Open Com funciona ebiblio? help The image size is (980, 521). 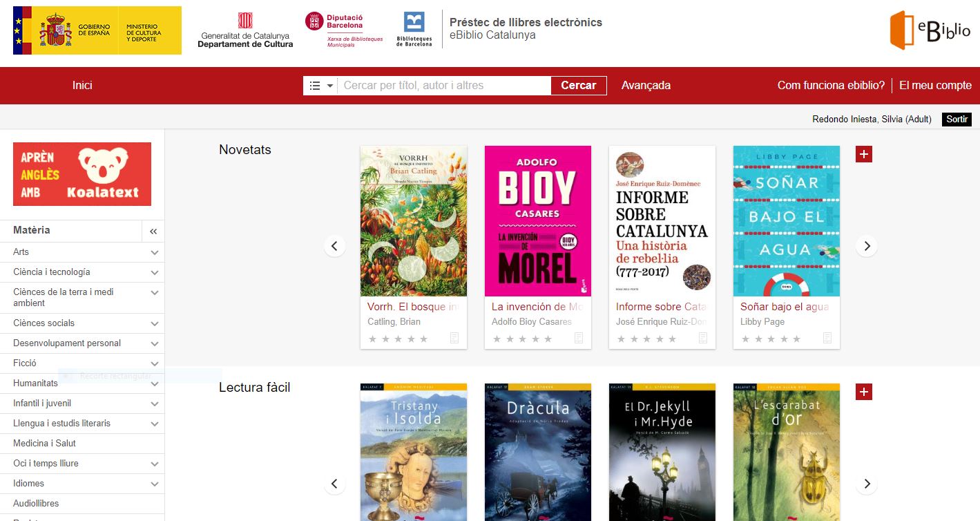(831, 86)
